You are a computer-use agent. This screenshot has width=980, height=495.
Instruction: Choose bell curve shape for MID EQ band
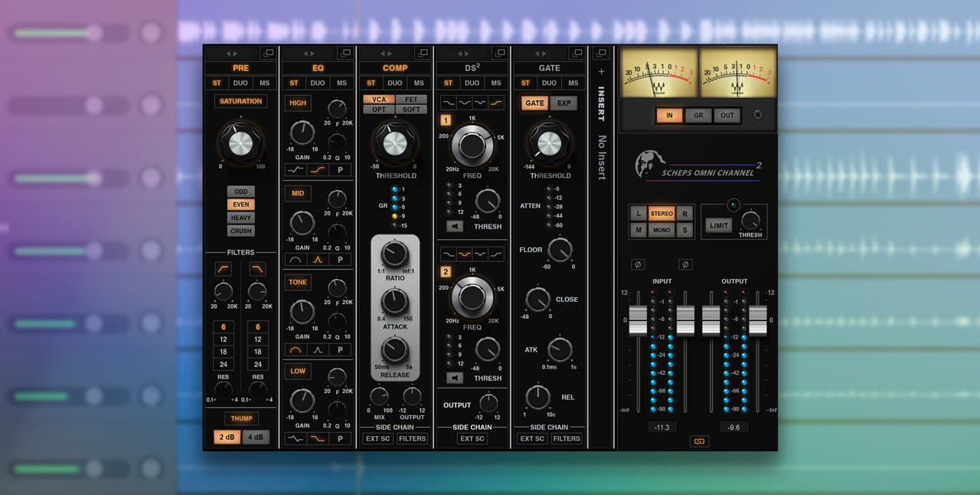[317, 260]
